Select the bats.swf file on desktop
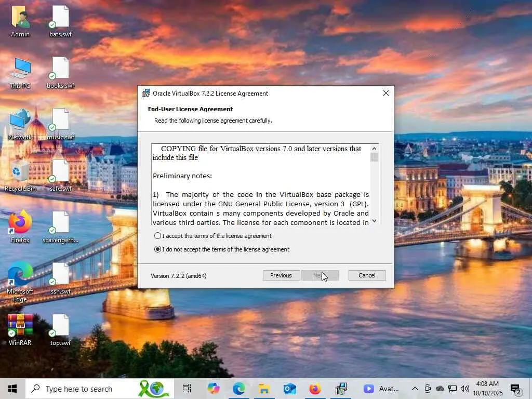 (x=60, y=22)
